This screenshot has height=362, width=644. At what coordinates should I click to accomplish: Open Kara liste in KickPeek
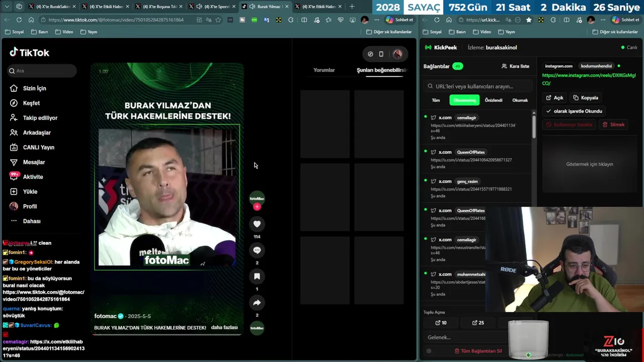point(515,66)
